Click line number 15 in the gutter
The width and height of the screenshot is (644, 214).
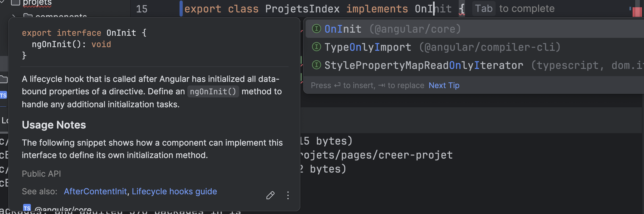tap(142, 9)
